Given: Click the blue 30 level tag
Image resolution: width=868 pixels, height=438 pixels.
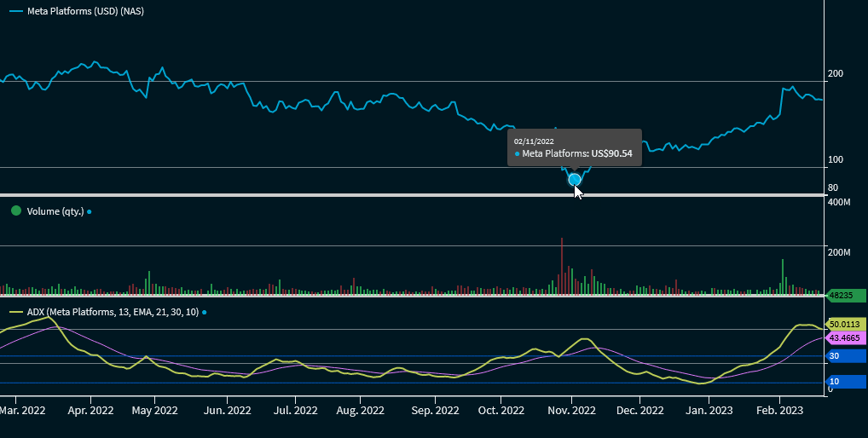Looking at the screenshot, I should [845, 356].
